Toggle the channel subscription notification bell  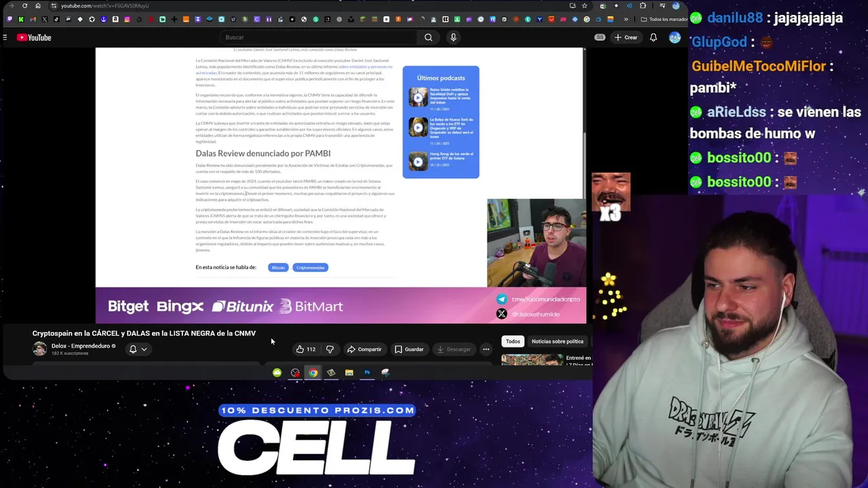(x=133, y=349)
